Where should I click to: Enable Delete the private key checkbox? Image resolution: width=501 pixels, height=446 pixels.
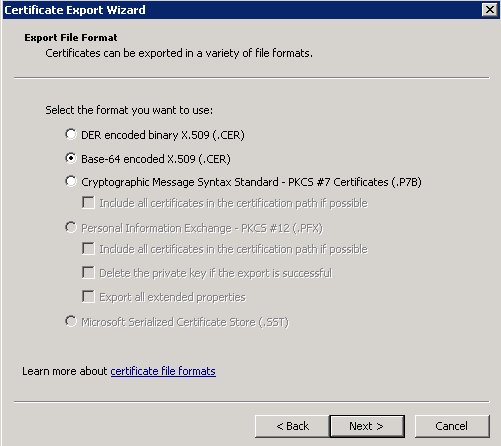[x=88, y=273]
